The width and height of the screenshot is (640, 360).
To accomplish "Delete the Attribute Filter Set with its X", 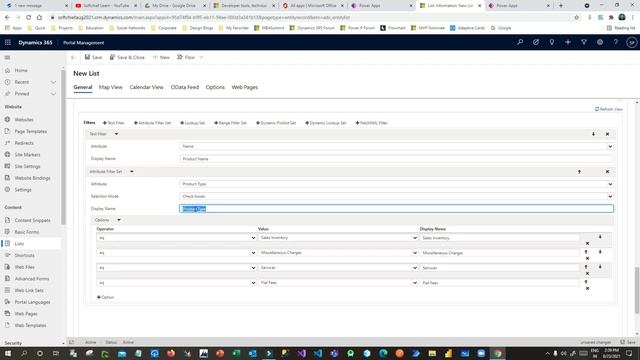I will tap(607, 172).
